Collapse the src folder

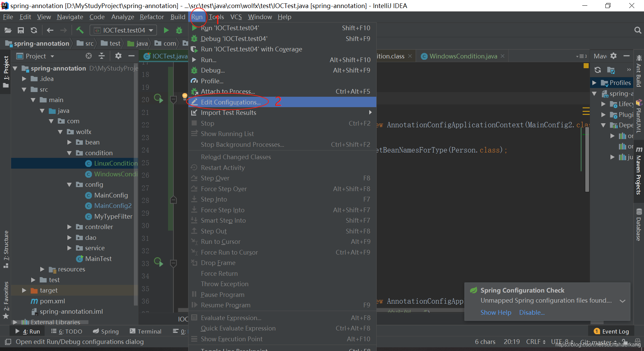coord(24,89)
